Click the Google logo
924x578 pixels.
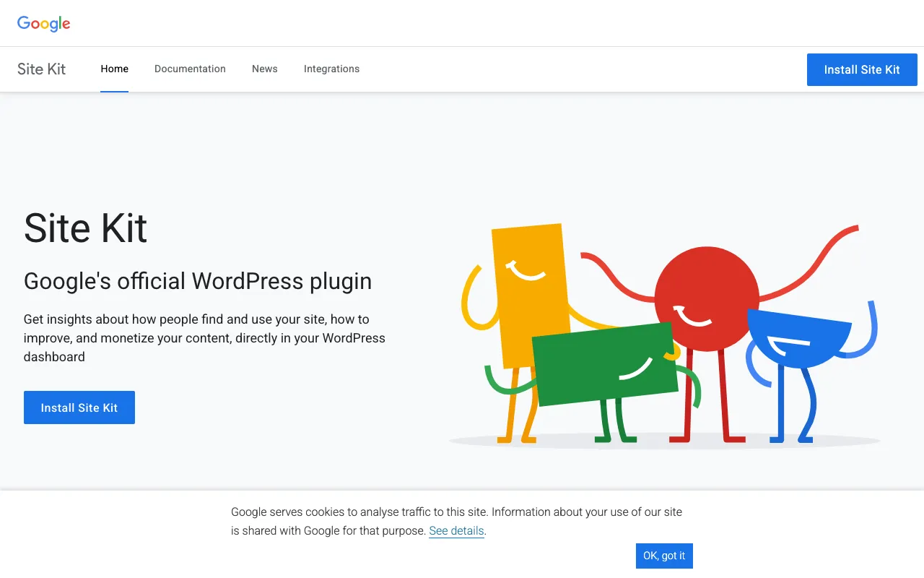pyautogui.click(x=44, y=23)
